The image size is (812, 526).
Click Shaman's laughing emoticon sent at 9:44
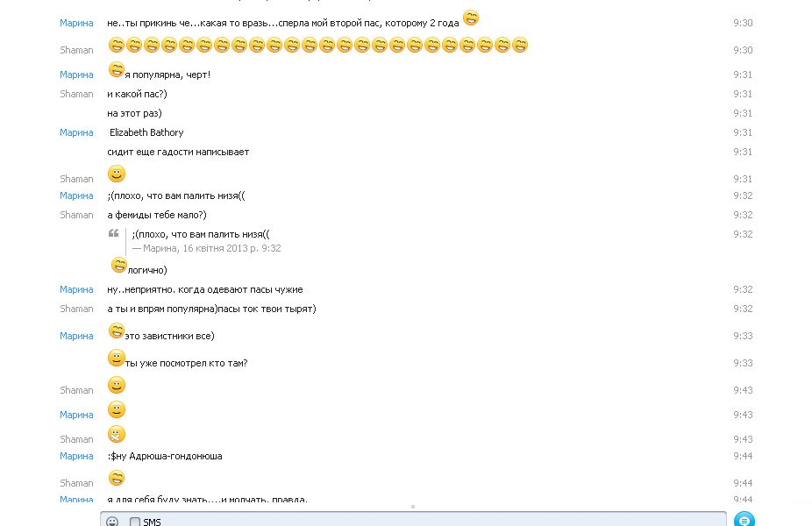pyautogui.click(x=116, y=478)
